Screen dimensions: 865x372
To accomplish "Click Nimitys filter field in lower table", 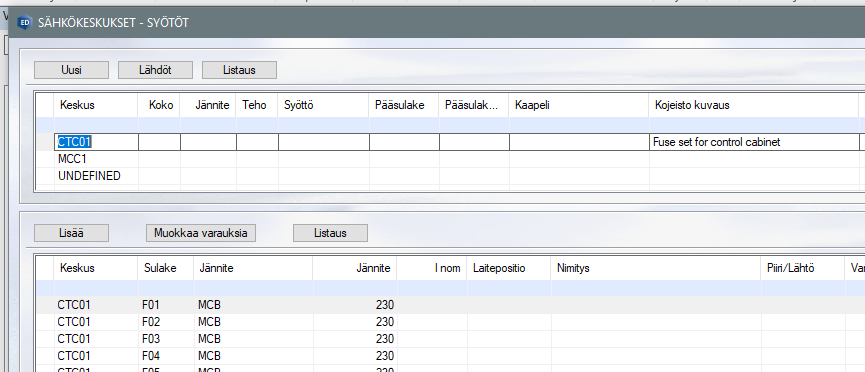I will click(x=656, y=288).
